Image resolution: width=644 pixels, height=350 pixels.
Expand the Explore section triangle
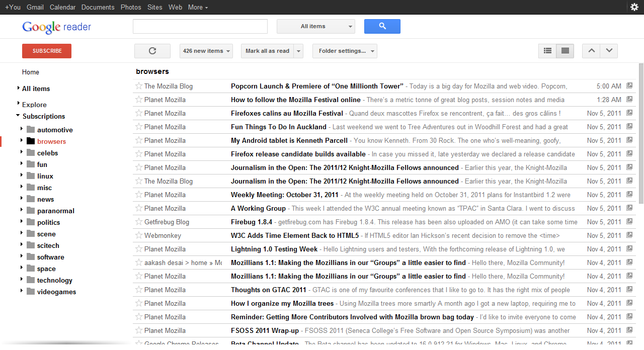(x=19, y=104)
